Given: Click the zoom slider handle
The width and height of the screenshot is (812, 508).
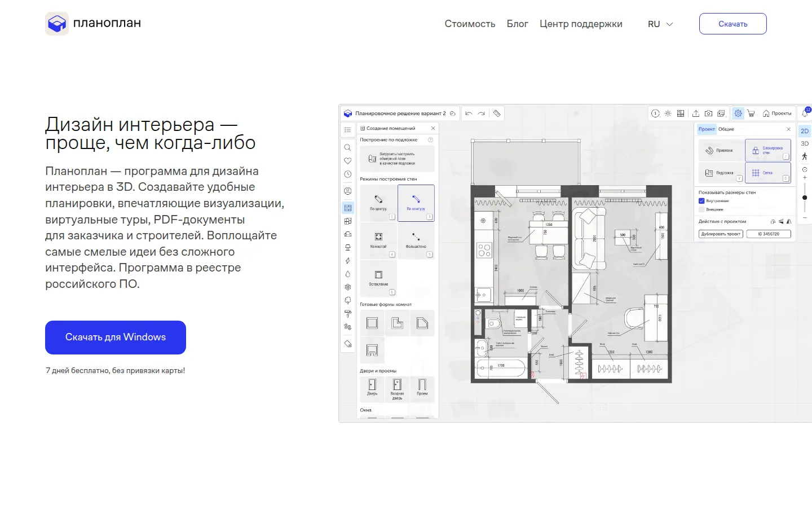Looking at the screenshot, I should coord(805,198).
